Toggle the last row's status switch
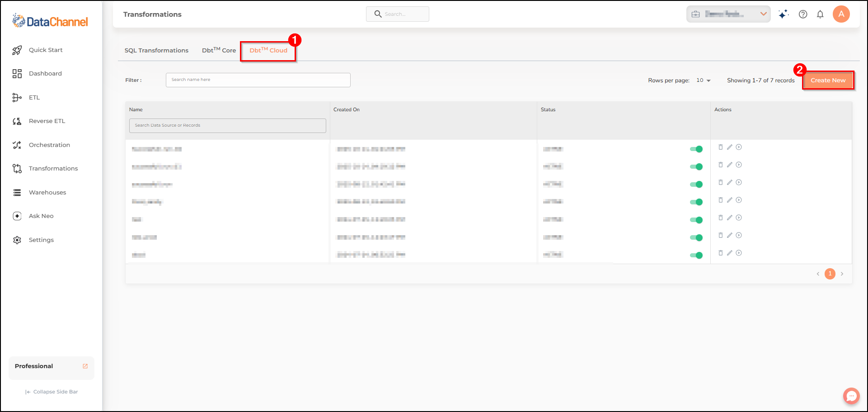 coord(696,256)
